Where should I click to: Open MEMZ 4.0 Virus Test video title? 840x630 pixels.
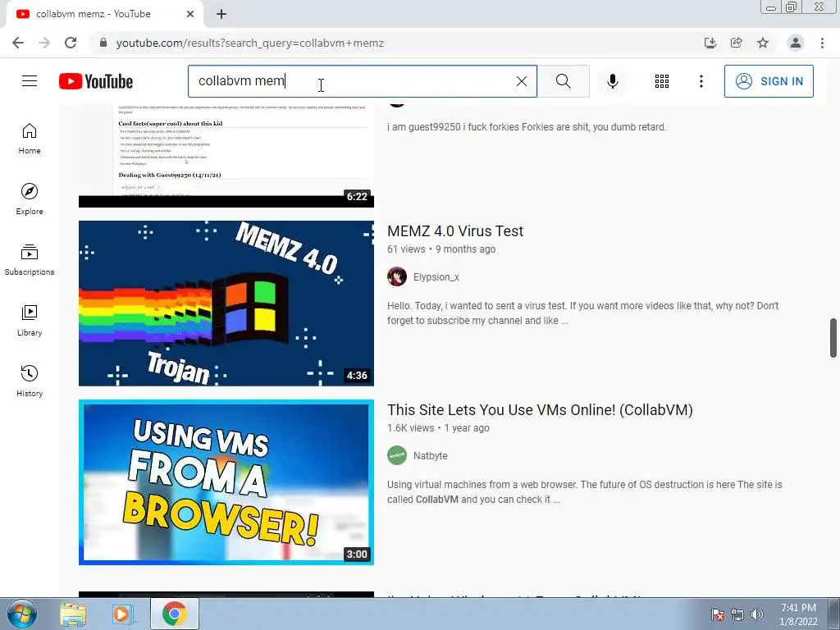454,231
